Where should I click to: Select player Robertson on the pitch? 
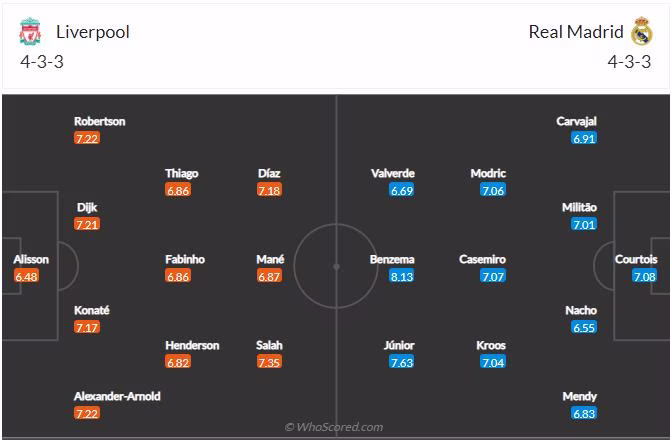(100, 121)
